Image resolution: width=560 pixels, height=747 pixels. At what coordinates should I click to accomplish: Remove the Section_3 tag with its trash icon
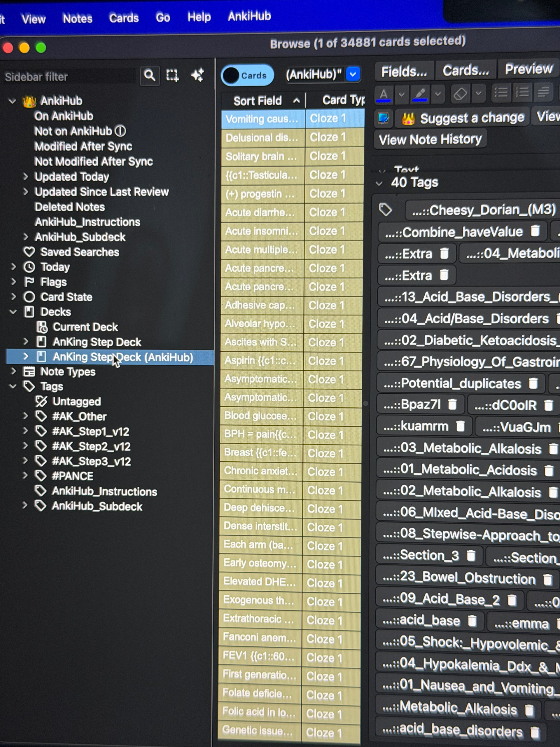[471, 556]
